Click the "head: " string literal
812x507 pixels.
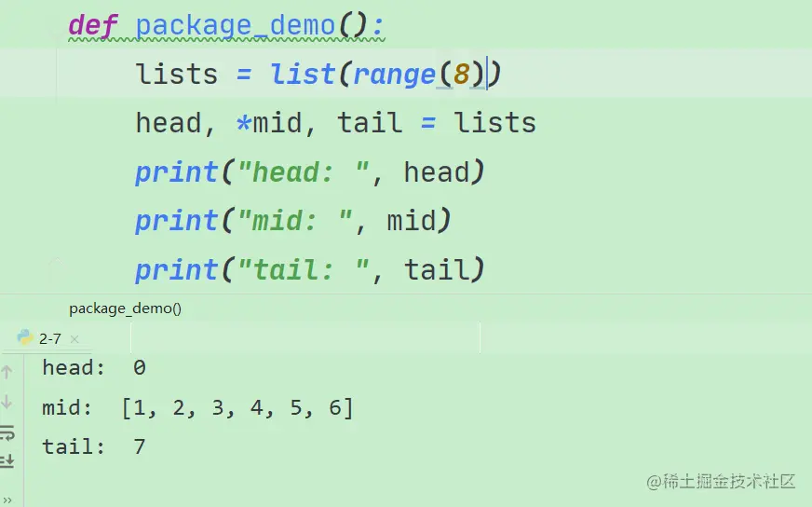[x=303, y=172]
